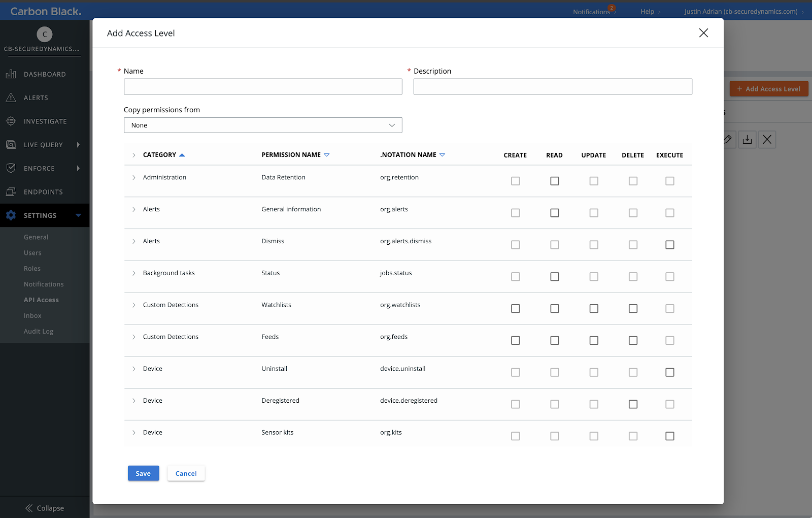The width and height of the screenshot is (812, 518).
Task: Click the Notifications badge count
Action: coord(612,8)
